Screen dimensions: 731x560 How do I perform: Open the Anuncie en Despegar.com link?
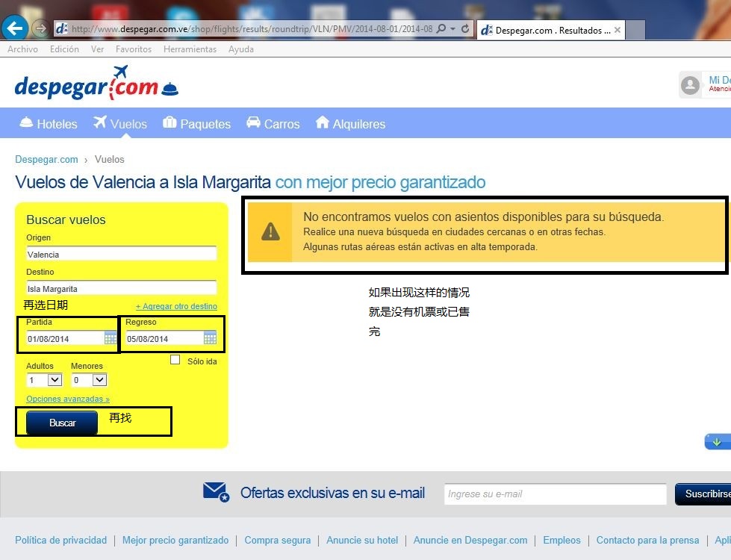pos(470,540)
